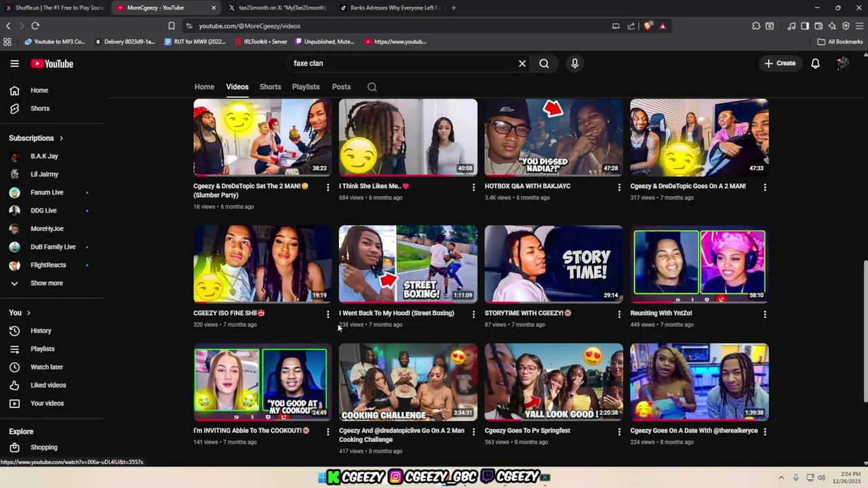Go back with browser back arrow
The width and height of the screenshot is (868, 488).
[8, 26]
